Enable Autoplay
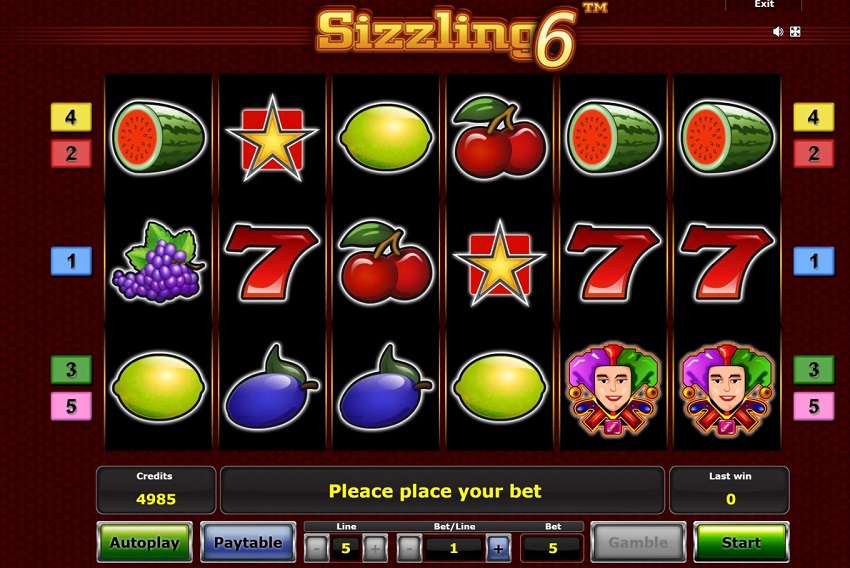850x568 pixels. pos(145,542)
